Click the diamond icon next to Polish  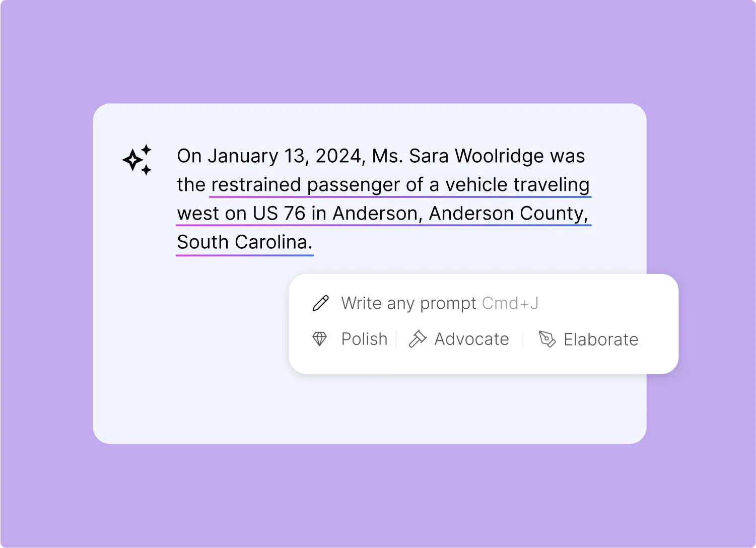click(320, 339)
